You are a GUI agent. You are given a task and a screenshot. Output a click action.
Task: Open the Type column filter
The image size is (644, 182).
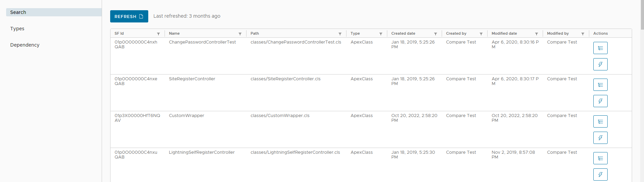coord(381,34)
